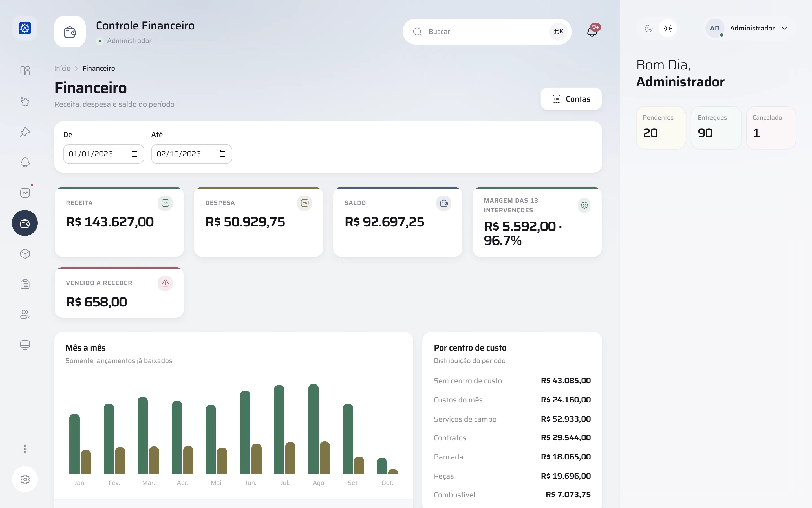This screenshot has width=812, height=508.
Task: Select 'Sem centro de custo' row
Action: (x=512, y=381)
